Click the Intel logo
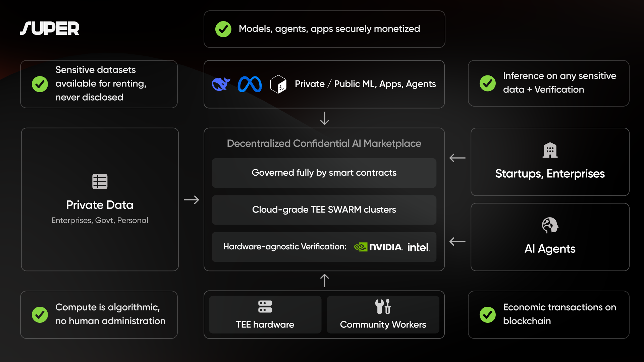The width and height of the screenshot is (644, 362). tap(418, 247)
